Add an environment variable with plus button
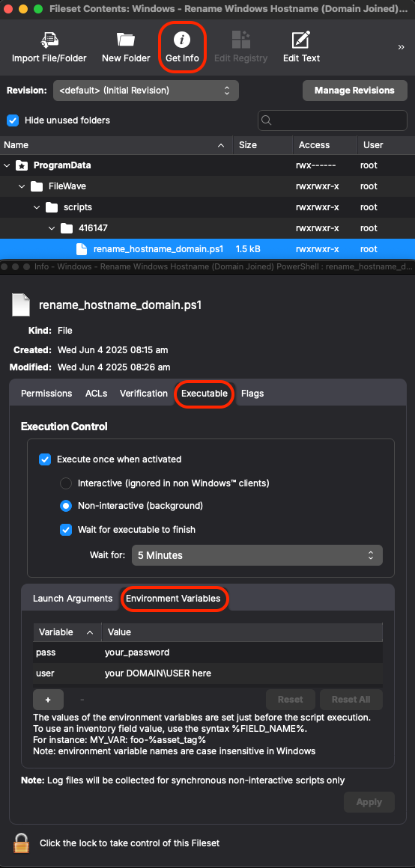Image resolution: width=415 pixels, height=868 pixels. click(48, 699)
